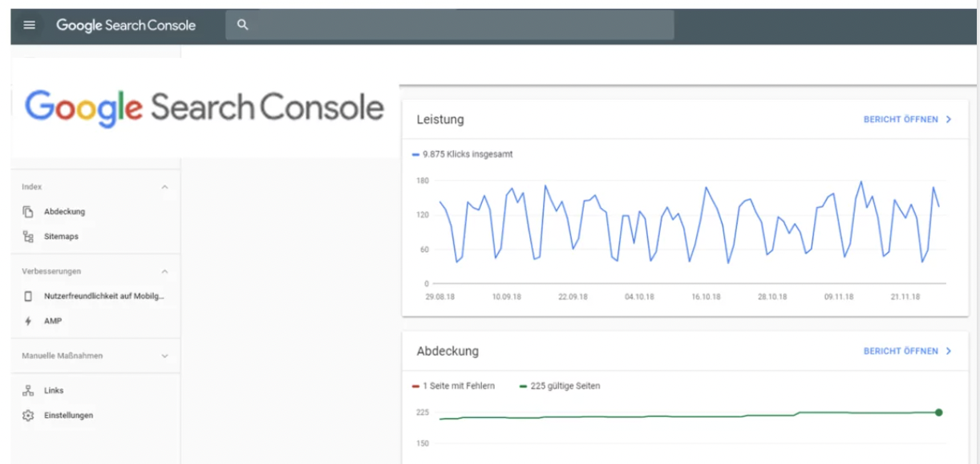Screen dimensions: 980x464
Task: Click the Manuelle Maßnahmen heading
Action: [62, 356]
